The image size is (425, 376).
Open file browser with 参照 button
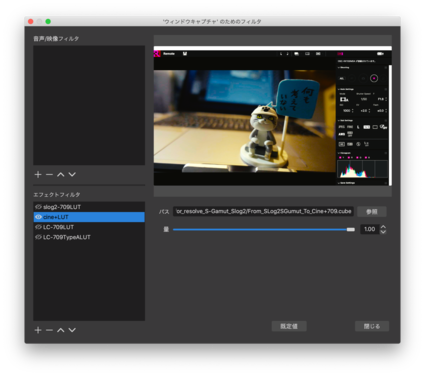[372, 211]
